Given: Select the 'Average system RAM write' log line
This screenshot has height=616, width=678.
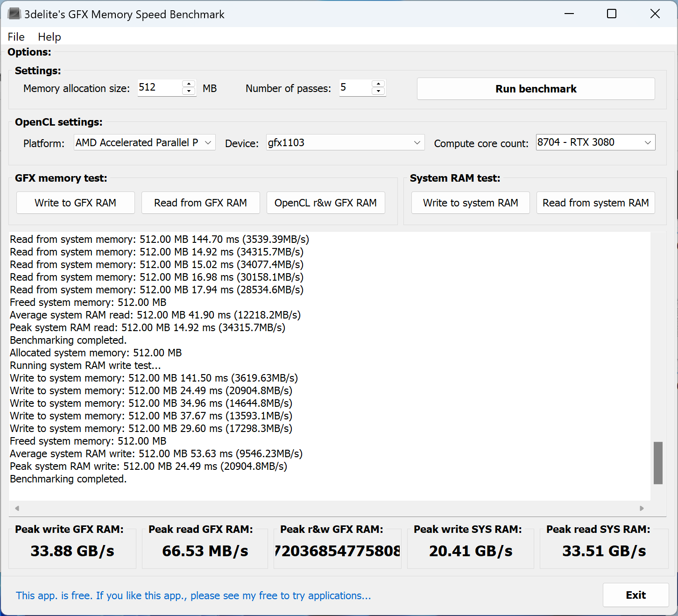Looking at the screenshot, I should (156, 453).
